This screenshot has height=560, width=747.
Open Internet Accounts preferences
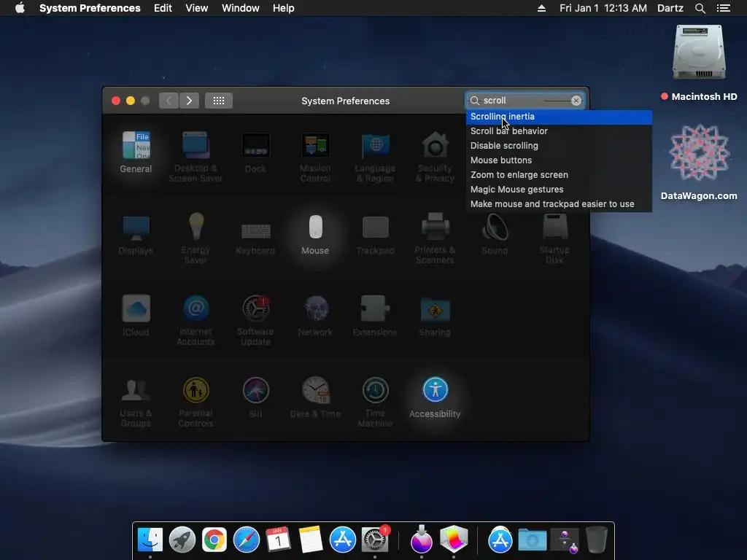(x=196, y=321)
